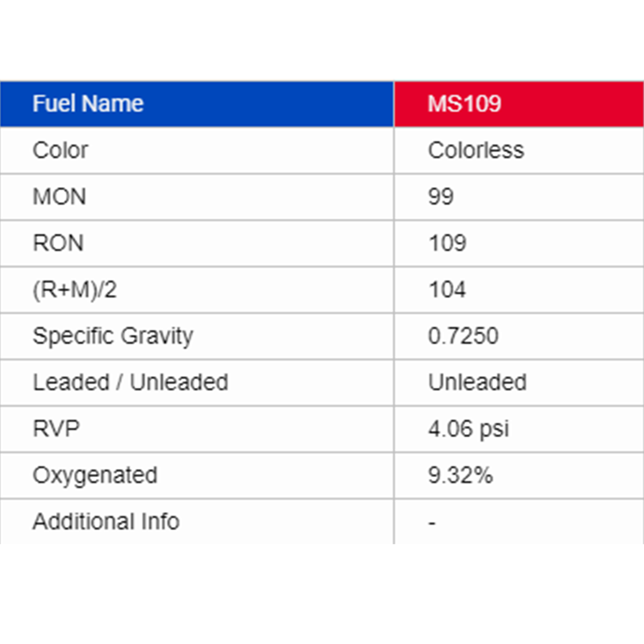Click the Additional Info dash value
The height and width of the screenshot is (644, 644).
(432, 522)
